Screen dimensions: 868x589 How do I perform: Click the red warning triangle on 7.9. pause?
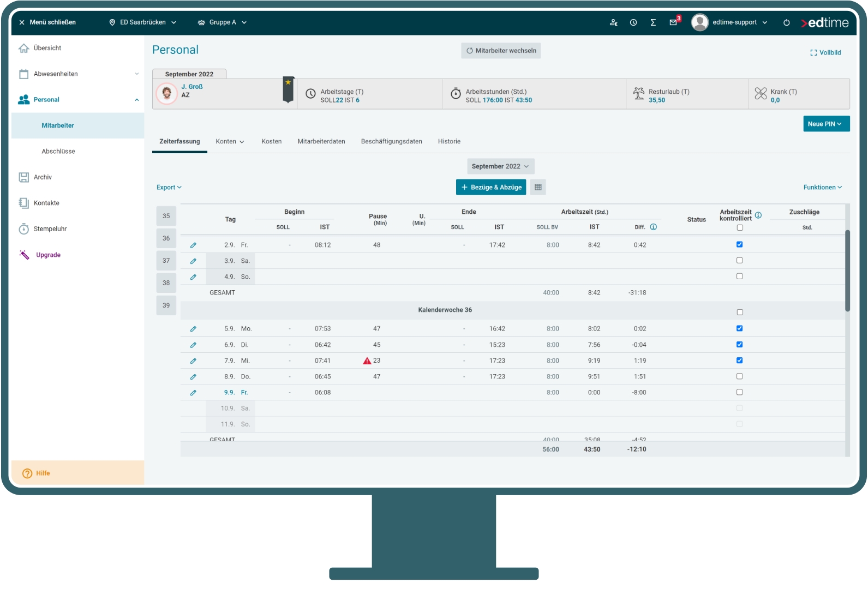367,361
